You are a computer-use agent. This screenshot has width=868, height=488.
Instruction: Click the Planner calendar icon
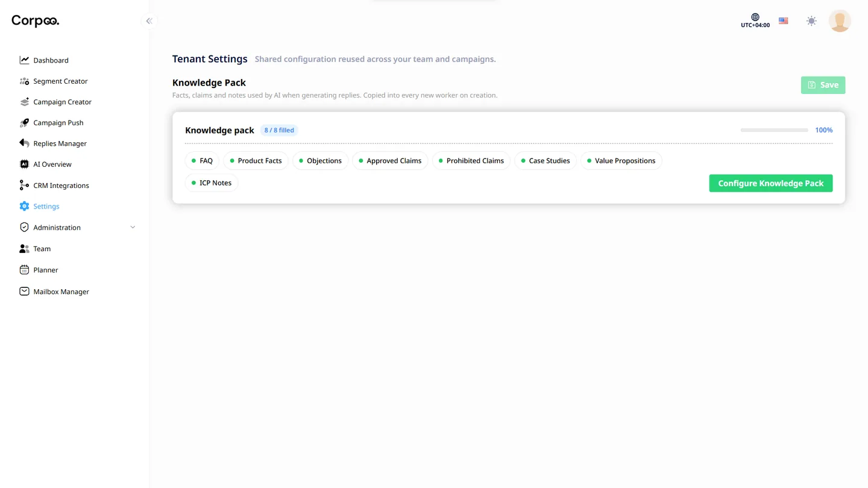24,270
